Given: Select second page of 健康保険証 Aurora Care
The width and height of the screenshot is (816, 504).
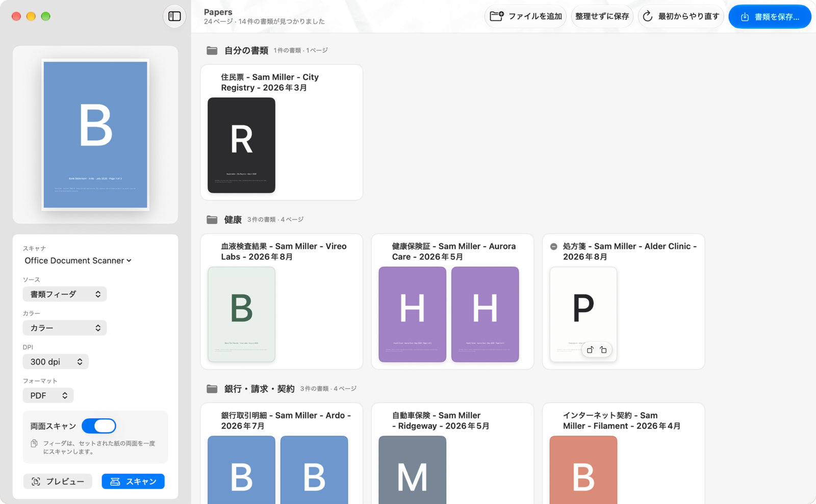Looking at the screenshot, I should tap(485, 314).
